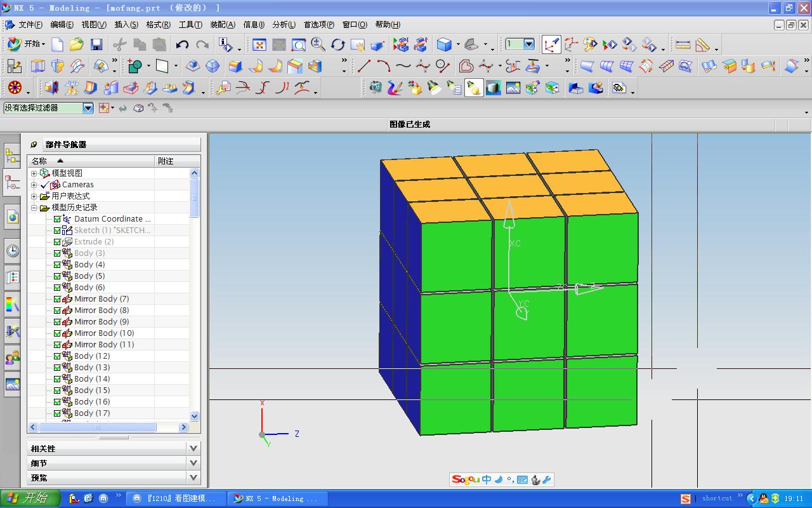Viewport: 812px width, 508px height.
Task: Click the Sketch tool icon
Action: (x=14, y=66)
